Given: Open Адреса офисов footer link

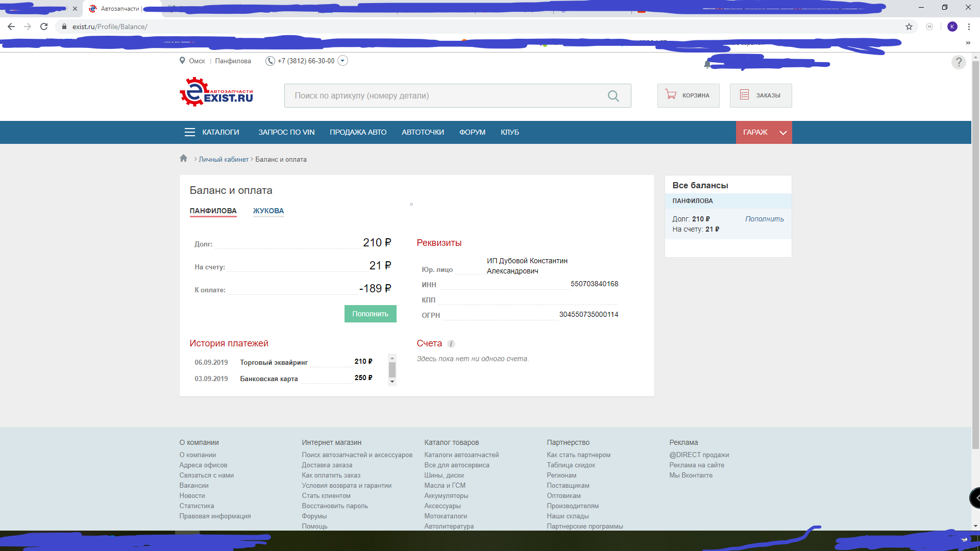Looking at the screenshot, I should tap(203, 465).
